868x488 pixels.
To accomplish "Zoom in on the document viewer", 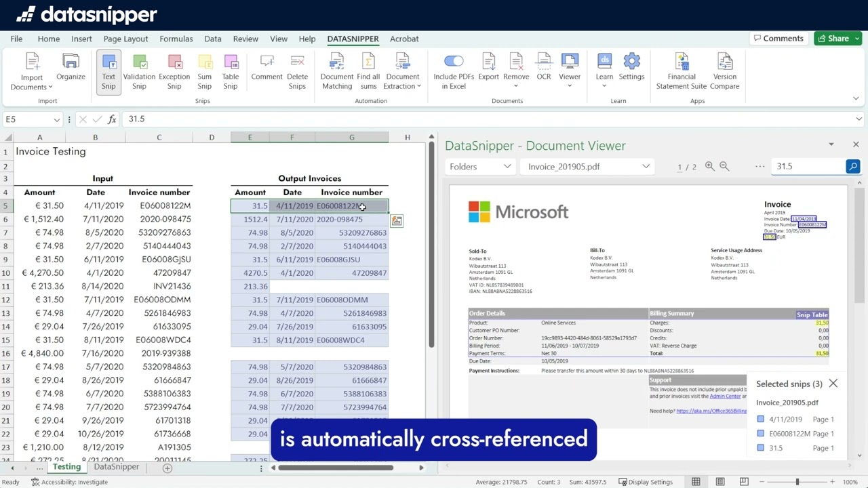I will (x=709, y=166).
